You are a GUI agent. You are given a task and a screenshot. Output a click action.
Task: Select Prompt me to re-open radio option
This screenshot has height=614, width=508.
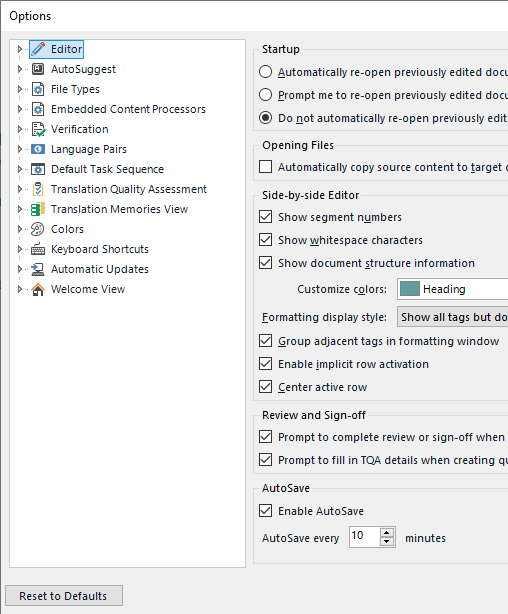tap(266, 95)
